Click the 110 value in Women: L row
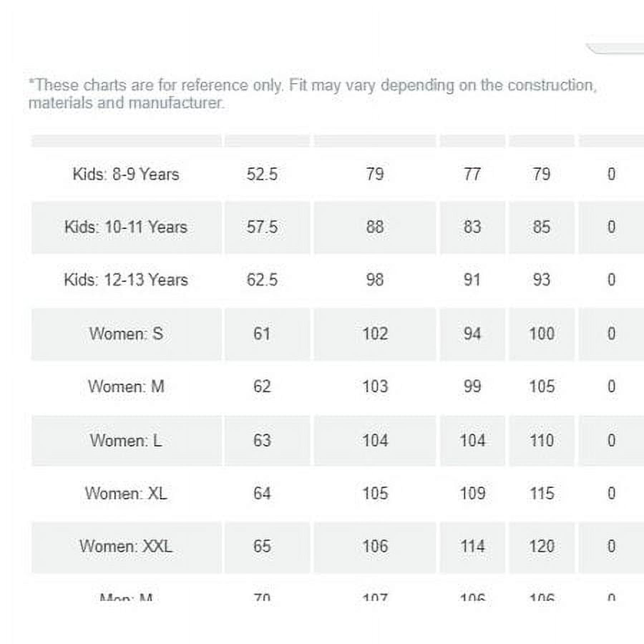 [542, 440]
